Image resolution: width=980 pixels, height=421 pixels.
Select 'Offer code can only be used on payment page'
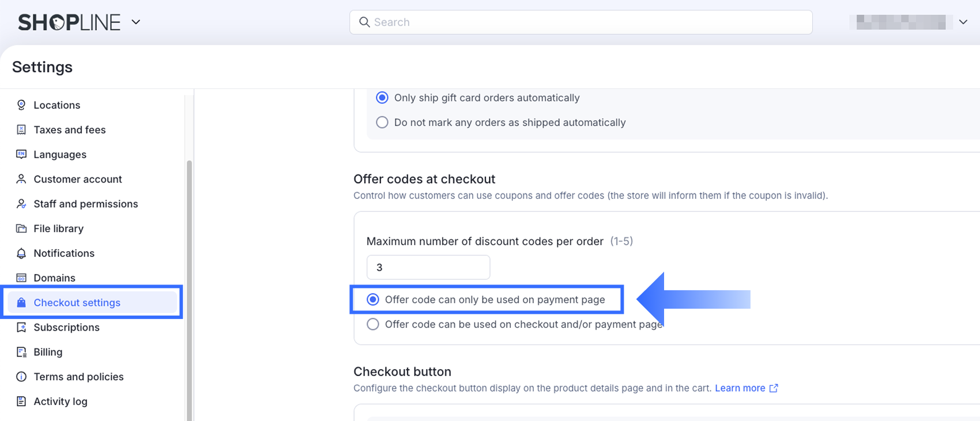click(x=373, y=299)
